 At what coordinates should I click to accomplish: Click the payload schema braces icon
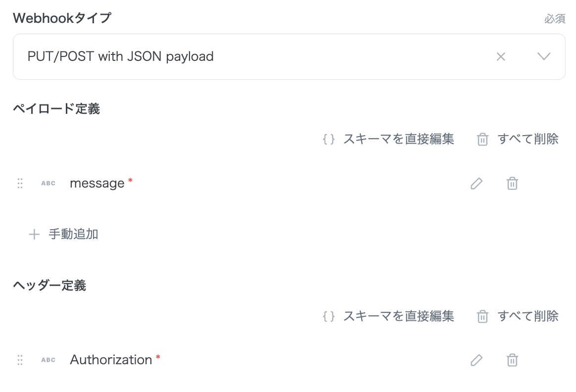pyautogui.click(x=329, y=139)
